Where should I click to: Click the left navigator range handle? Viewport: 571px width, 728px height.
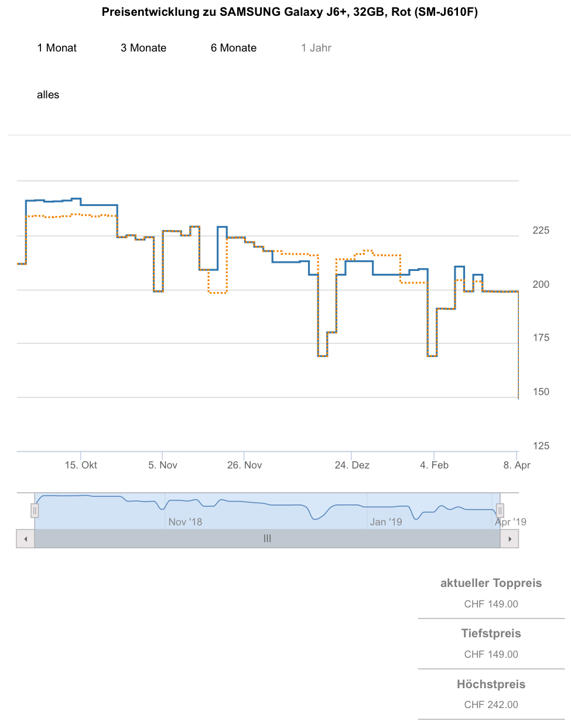coord(35,511)
